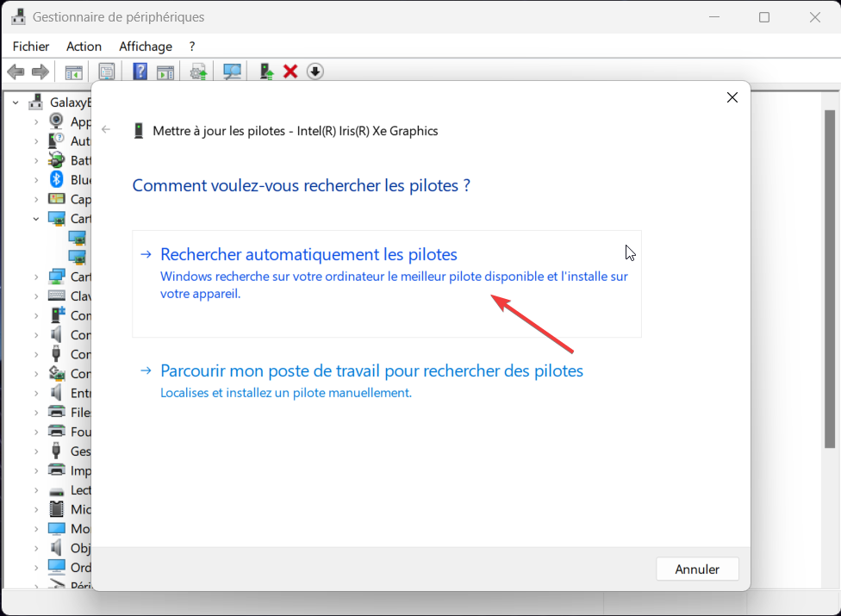The image size is (841, 616).
Task: Collapse the expanded 'Cart' display adapters node
Action: pyautogui.click(x=36, y=219)
